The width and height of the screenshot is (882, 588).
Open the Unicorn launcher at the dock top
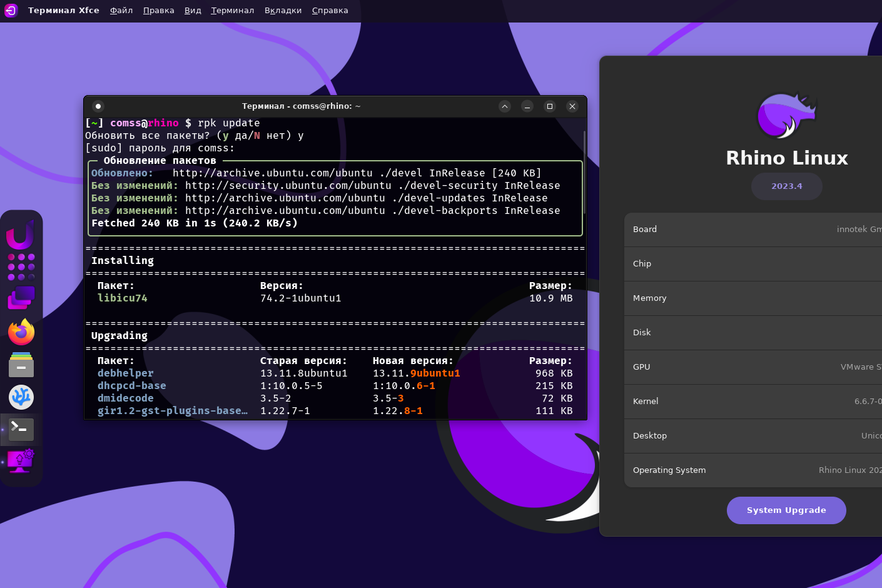point(20,235)
